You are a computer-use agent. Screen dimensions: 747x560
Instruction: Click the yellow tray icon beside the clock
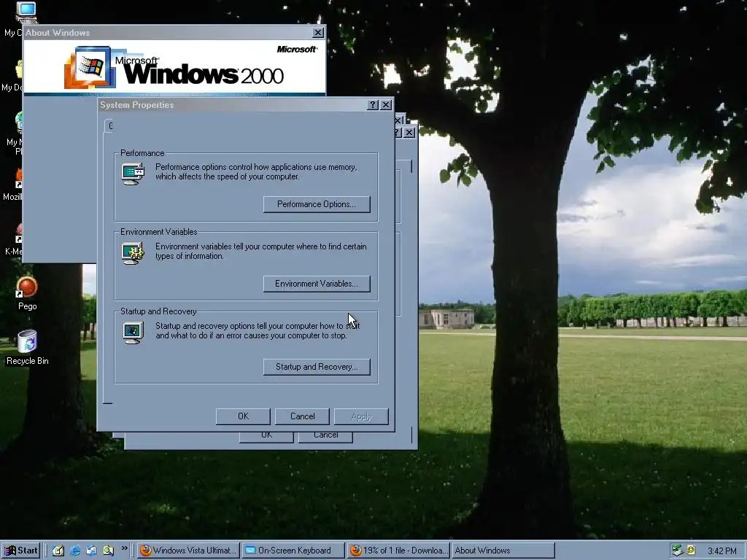(691, 551)
